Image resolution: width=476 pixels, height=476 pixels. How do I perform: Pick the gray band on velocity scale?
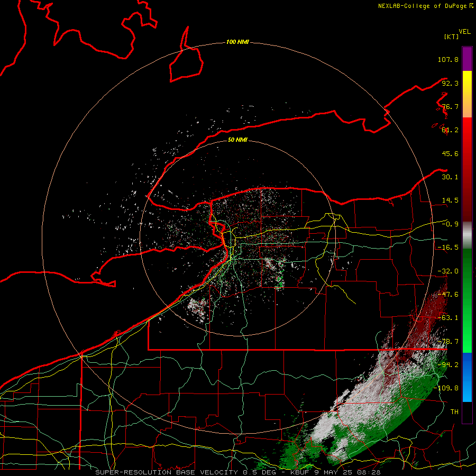[x=467, y=235]
